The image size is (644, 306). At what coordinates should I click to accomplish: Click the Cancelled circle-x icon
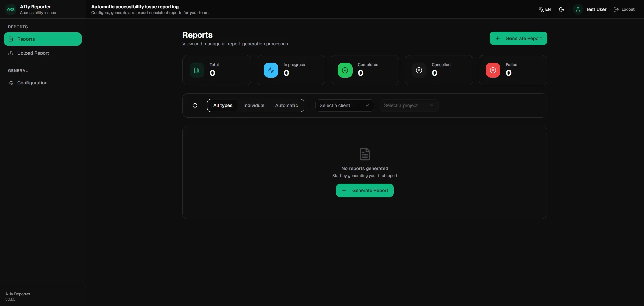pyautogui.click(x=419, y=70)
